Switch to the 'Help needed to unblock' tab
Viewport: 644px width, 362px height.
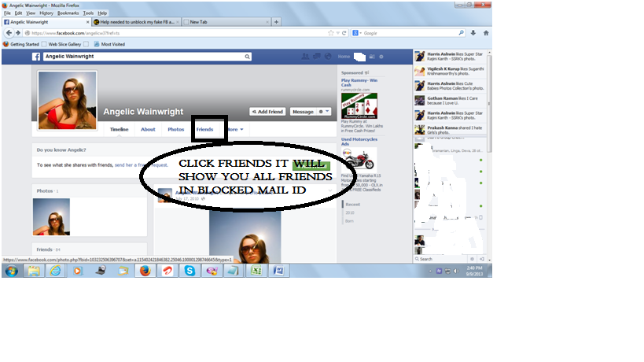click(x=136, y=22)
